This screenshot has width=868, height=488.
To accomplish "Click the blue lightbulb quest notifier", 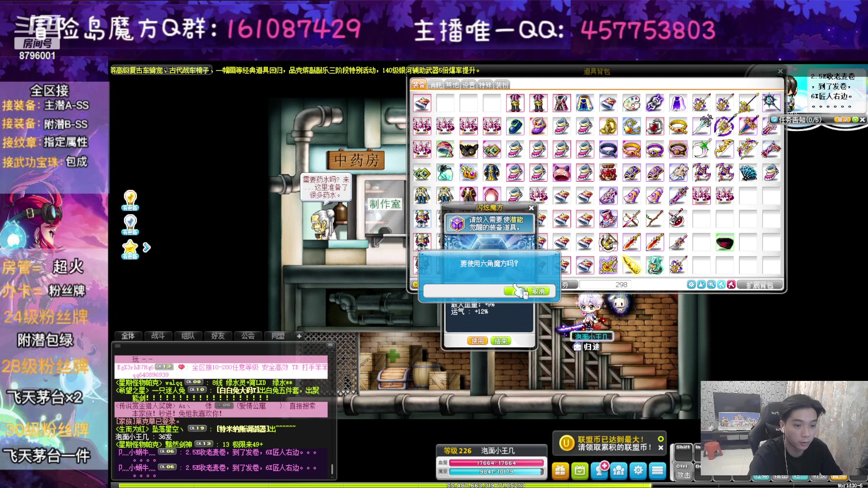I will (x=130, y=225).
